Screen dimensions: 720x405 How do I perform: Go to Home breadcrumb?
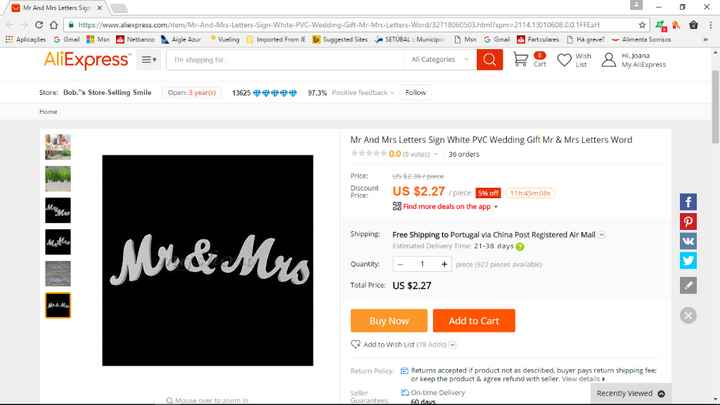pyautogui.click(x=48, y=112)
